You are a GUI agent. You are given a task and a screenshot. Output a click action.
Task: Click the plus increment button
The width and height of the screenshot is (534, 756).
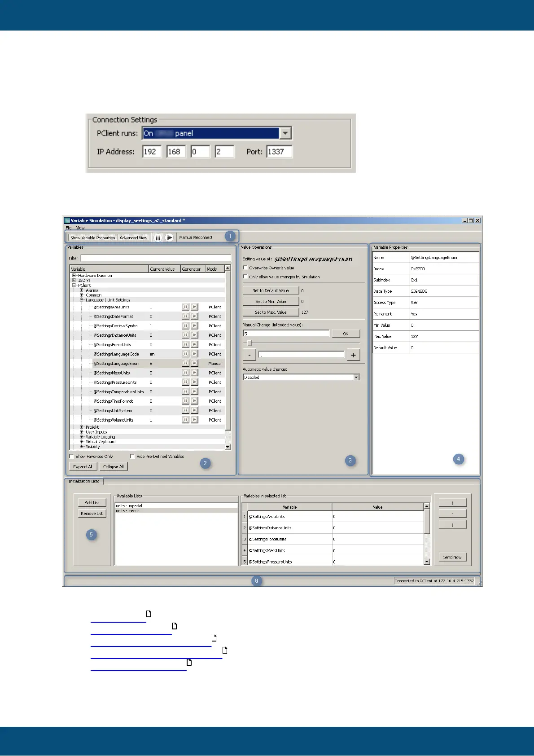pos(353,355)
